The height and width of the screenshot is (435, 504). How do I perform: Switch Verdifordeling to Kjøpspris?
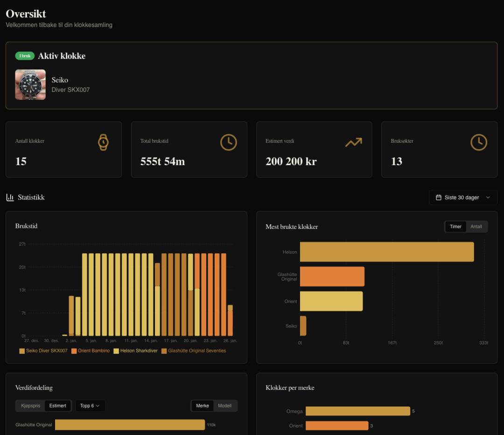(x=30, y=406)
